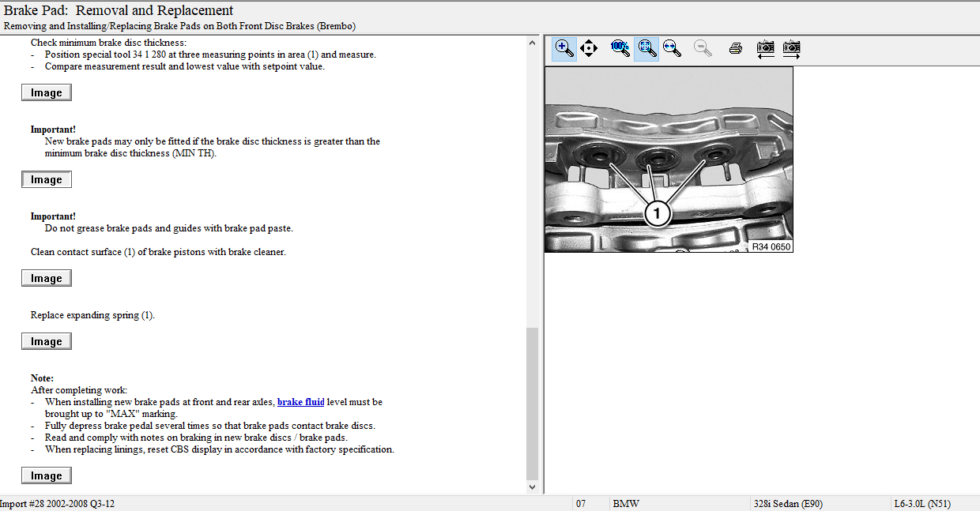Click 'Removing and Installing/Replacing Brake Pads' subtitle

(179, 26)
